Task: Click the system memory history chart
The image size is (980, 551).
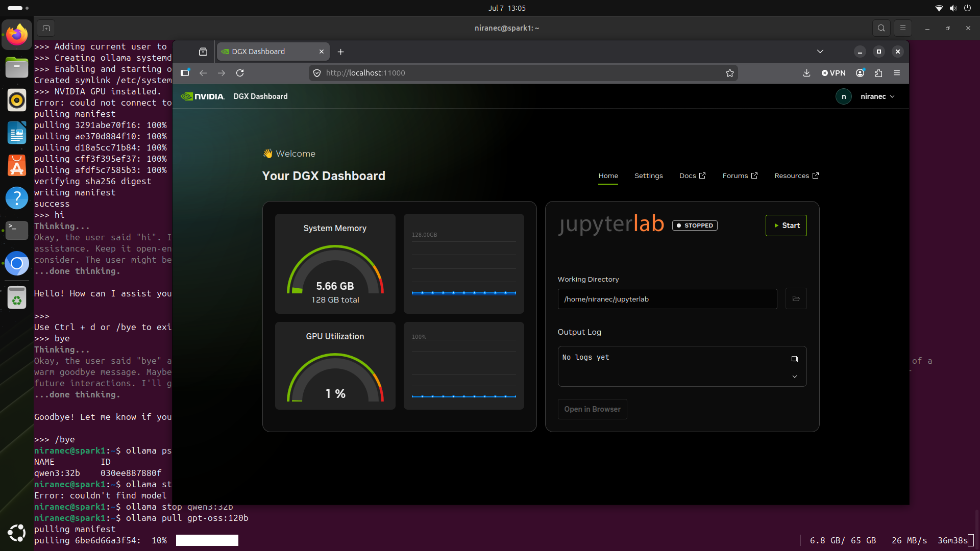Action: click(463, 264)
